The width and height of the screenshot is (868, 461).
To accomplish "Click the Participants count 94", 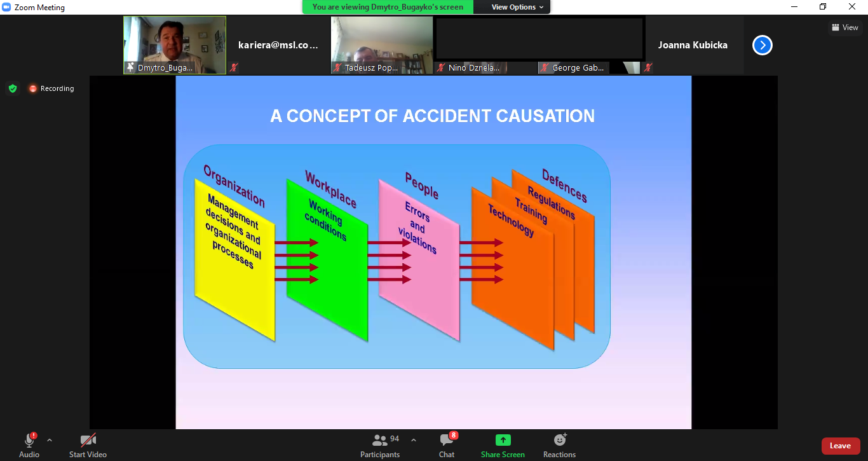I will tap(395, 439).
